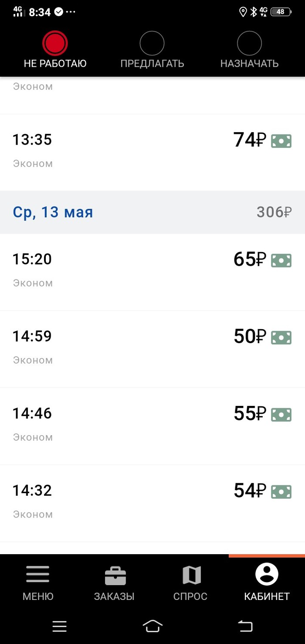The image size is (305, 644).
Task: Select the НЕ РАБОТАЮ status radio button
Action: [55, 44]
